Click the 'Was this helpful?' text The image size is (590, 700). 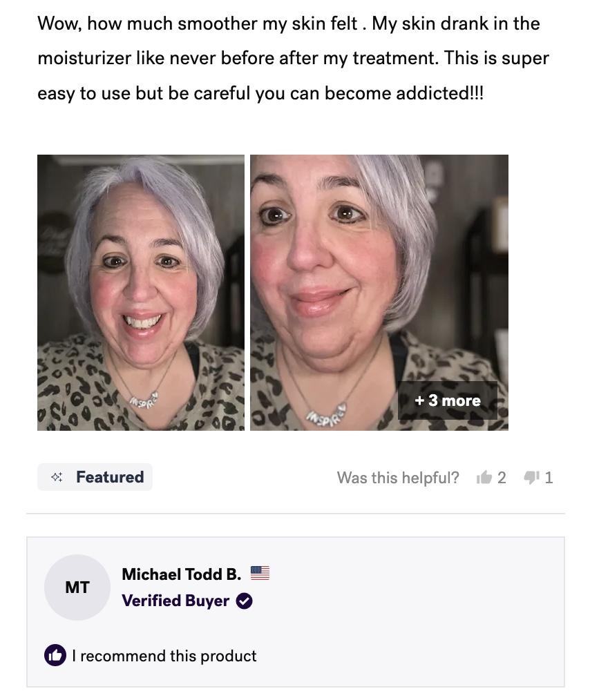pos(398,478)
